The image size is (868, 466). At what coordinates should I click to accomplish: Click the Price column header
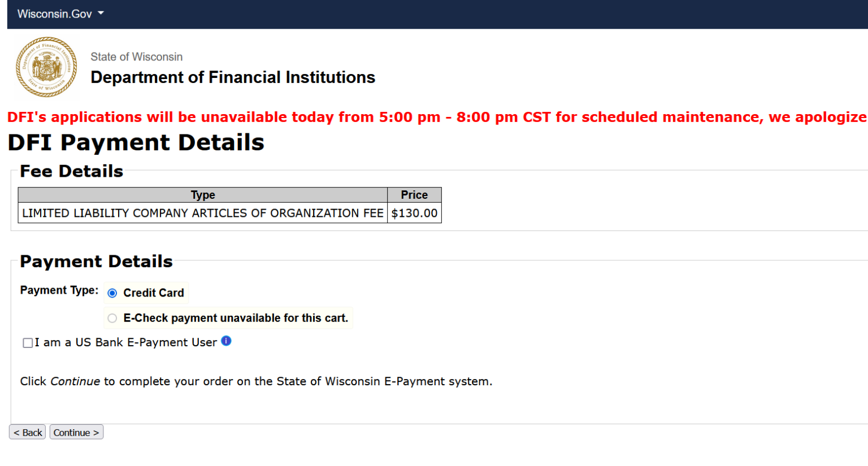tap(414, 195)
